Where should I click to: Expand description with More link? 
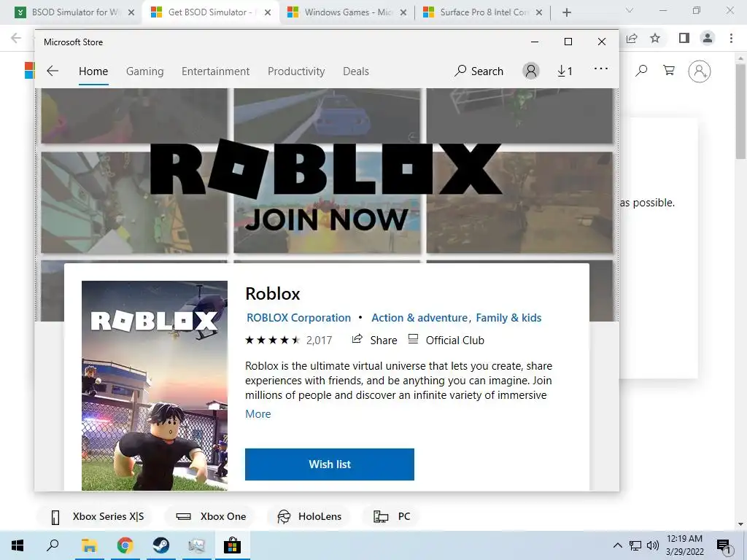point(258,414)
